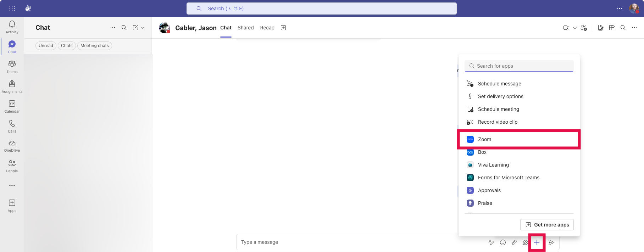Expand call options dropdown arrow
Image resolution: width=644 pixels, height=252 pixels.
tap(575, 28)
